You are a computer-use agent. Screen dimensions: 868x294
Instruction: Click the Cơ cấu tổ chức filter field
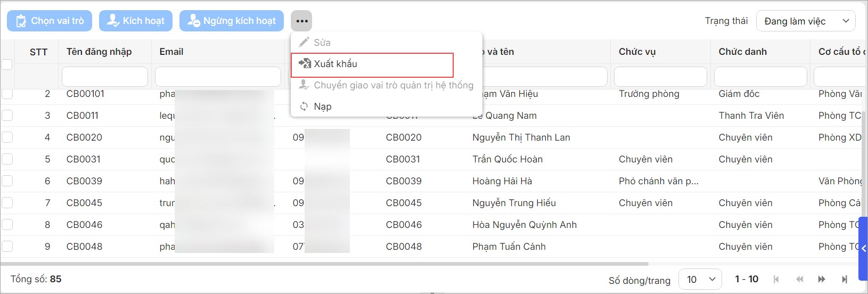pyautogui.click(x=839, y=77)
